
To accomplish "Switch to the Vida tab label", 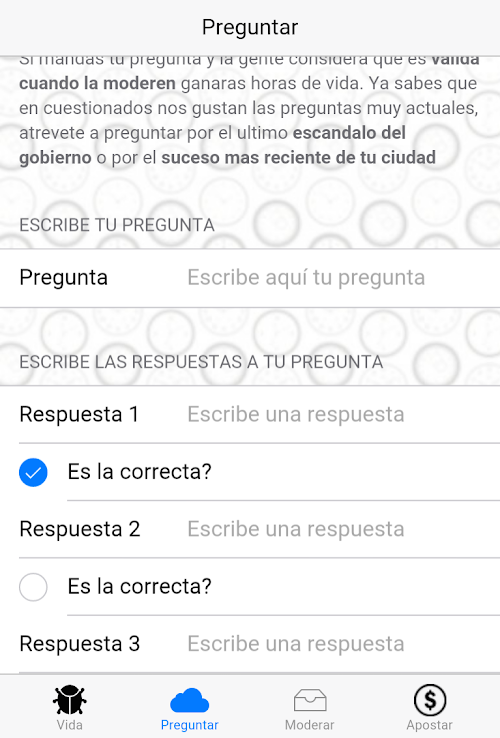I will pos(69,725).
